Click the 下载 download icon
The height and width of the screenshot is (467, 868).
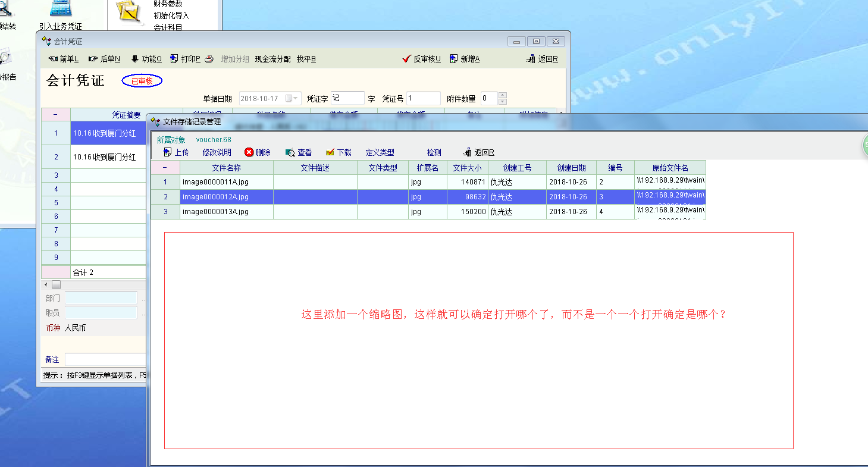coord(330,152)
